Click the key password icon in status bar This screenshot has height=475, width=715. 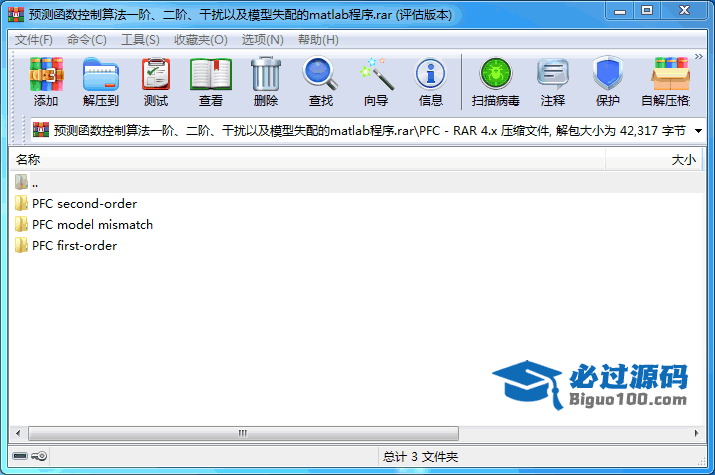39,456
